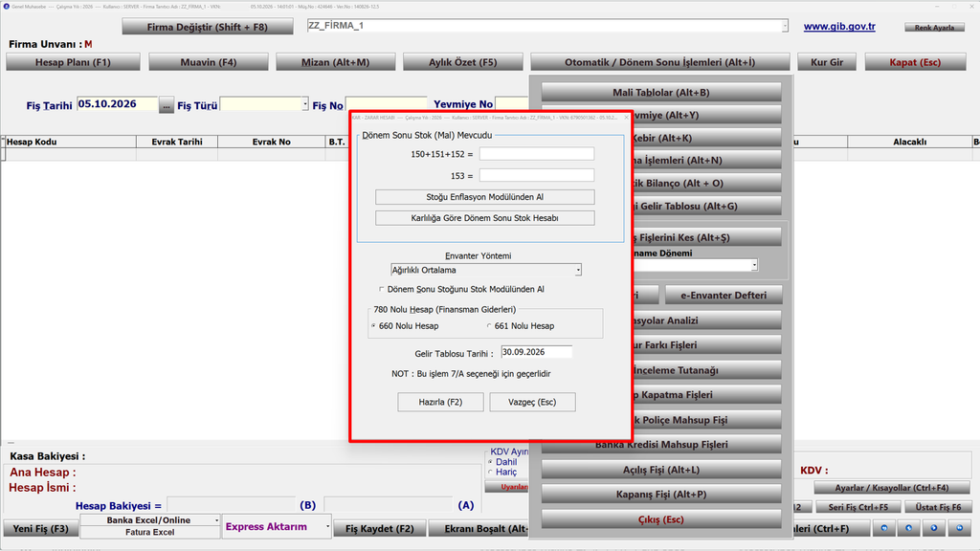Open Aylık Özet (F5)
980x551 pixels.
tap(463, 62)
